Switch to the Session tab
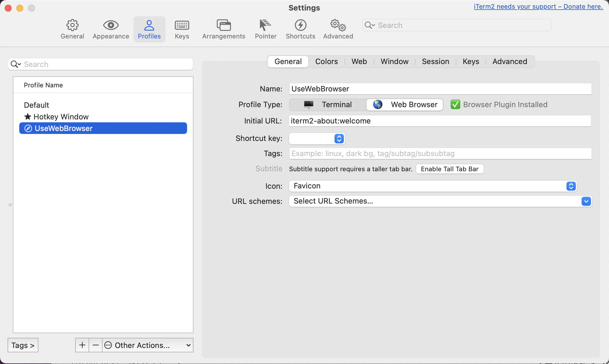Screen dimensions: 609x364 (435, 61)
